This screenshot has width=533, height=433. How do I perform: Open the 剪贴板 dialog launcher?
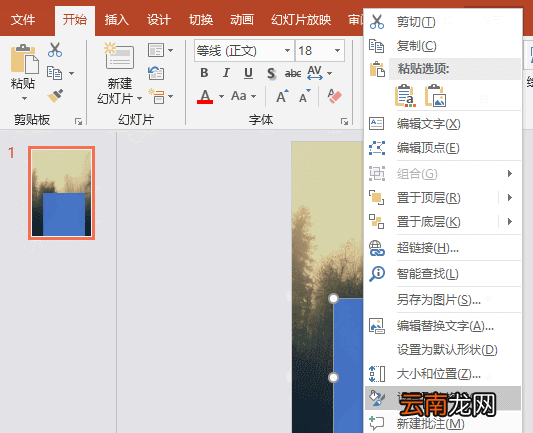(x=79, y=121)
